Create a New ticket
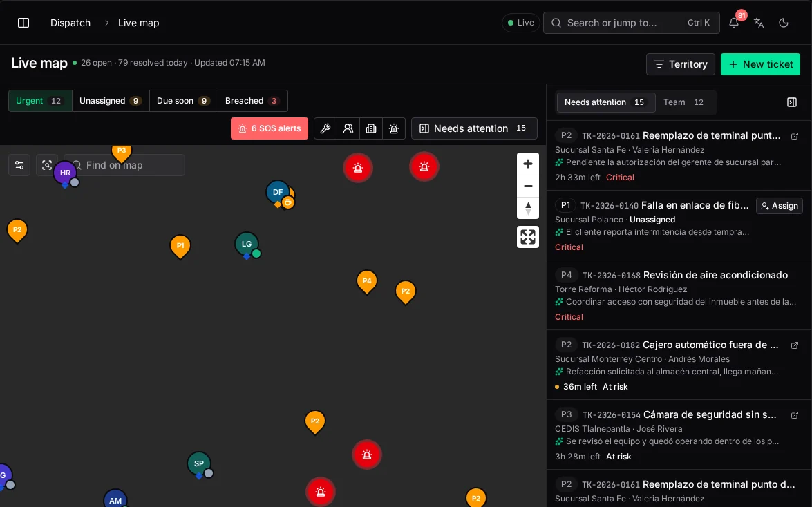The height and width of the screenshot is (507, 812). click(x=760, y=64)
